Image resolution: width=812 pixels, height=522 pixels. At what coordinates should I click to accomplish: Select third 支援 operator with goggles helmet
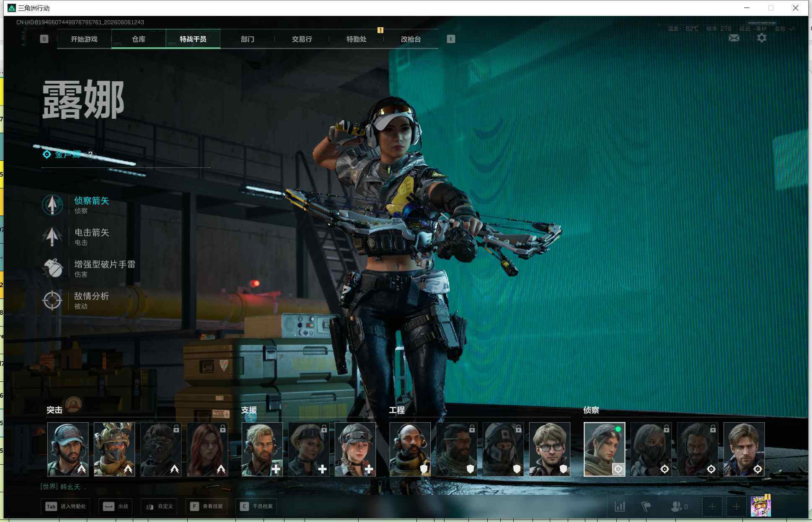(355, 449)
